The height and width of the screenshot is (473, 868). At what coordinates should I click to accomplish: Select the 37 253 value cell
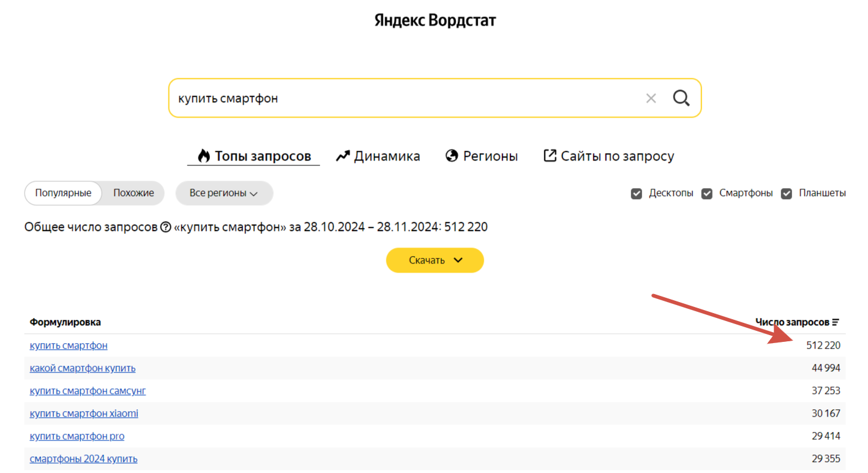tap(826, 391)
